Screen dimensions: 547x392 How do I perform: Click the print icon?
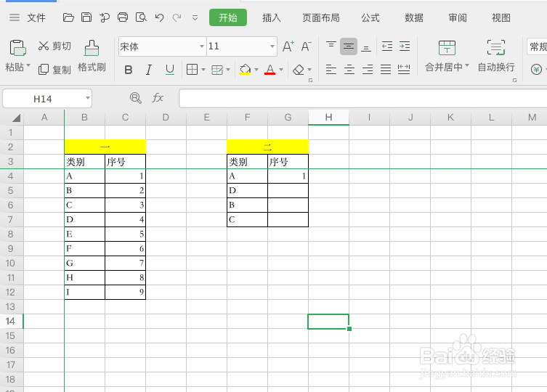tap(123, 17)
